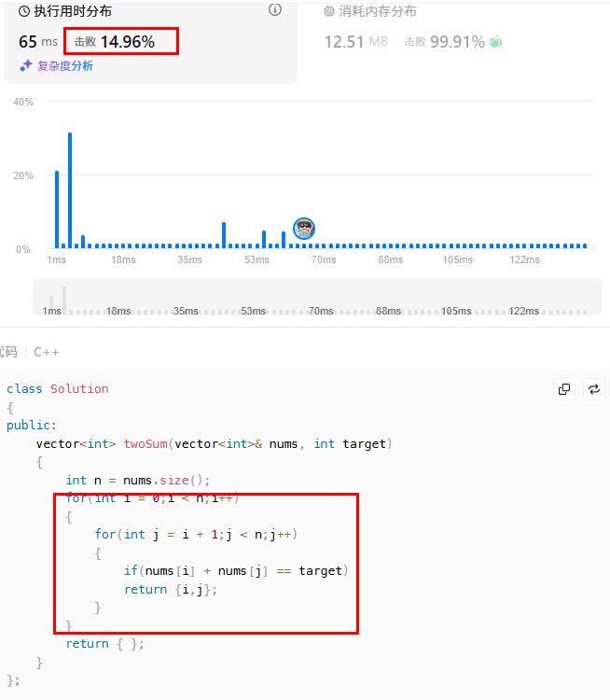Click the 65 ms runtime value
The height and width of the screenshot is (700, 610).
[x=38, y=42]
